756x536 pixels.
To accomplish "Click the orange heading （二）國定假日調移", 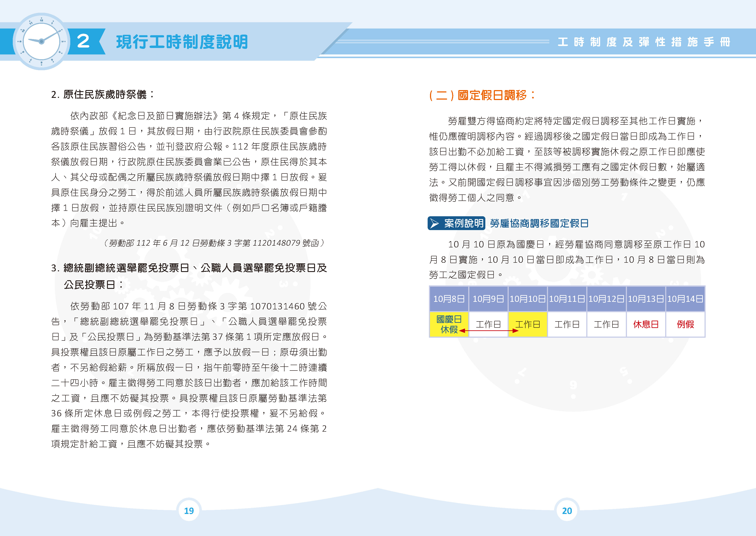I will coord(482,95).
